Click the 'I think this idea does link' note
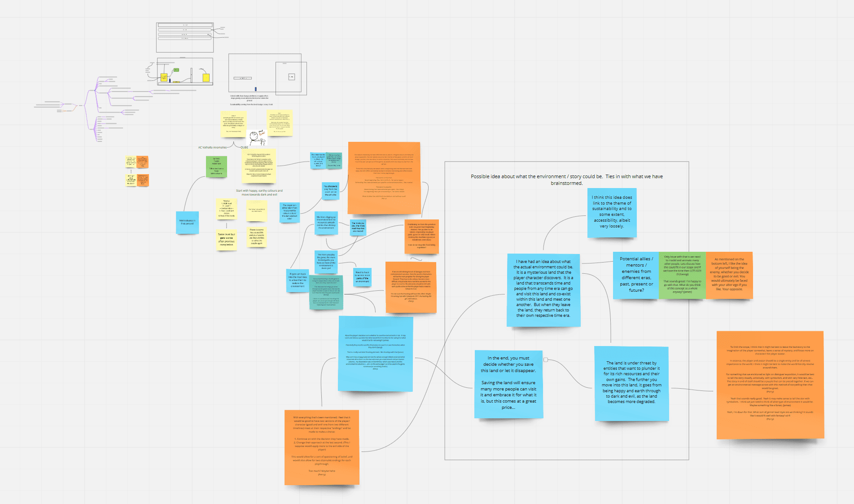The image size is (854, 504). tap(612, 212)
